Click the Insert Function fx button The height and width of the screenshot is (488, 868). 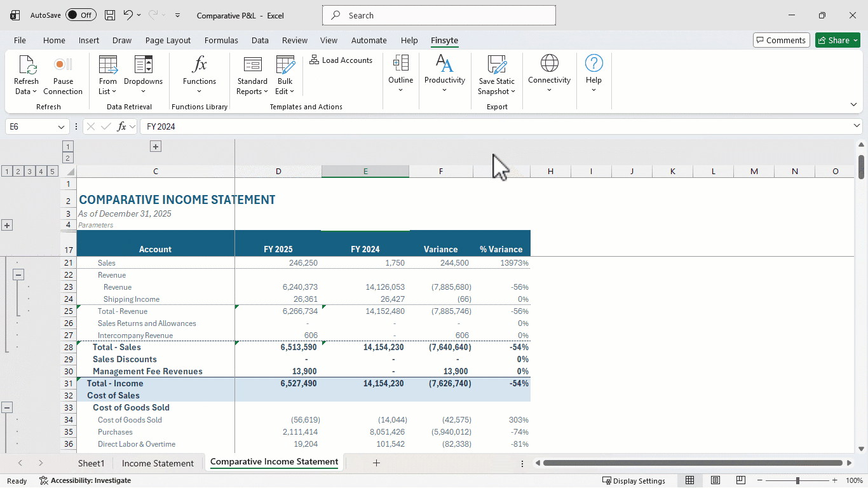click(121, 126)
